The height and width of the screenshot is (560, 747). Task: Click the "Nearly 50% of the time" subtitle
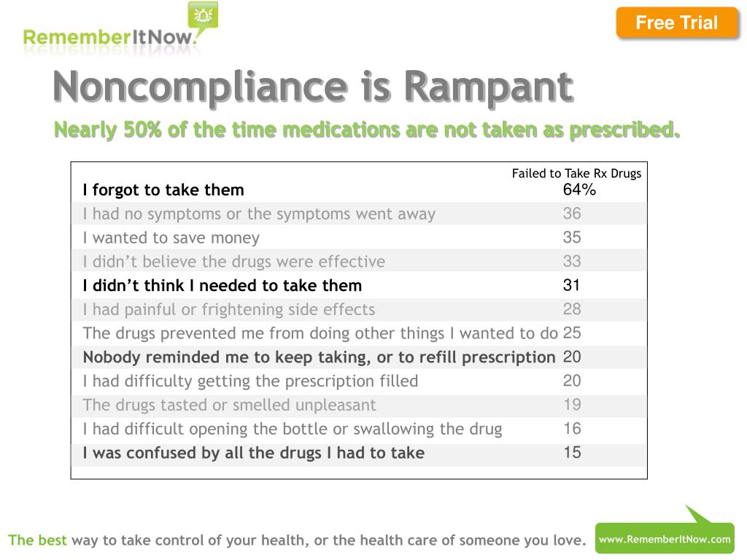pyautogui.click(x=367, y=130)
